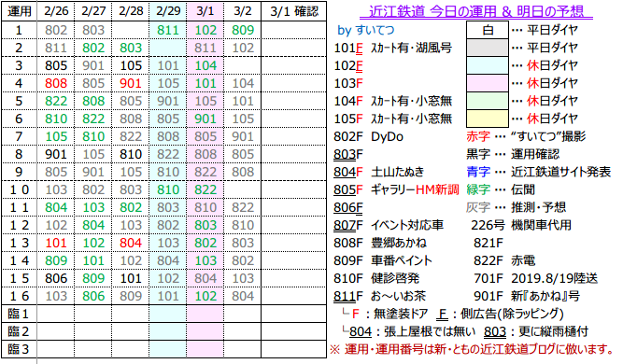This screenshot has width=623, height=364.
Task: Select the 2/28 column header
Action: click(131, 11)
